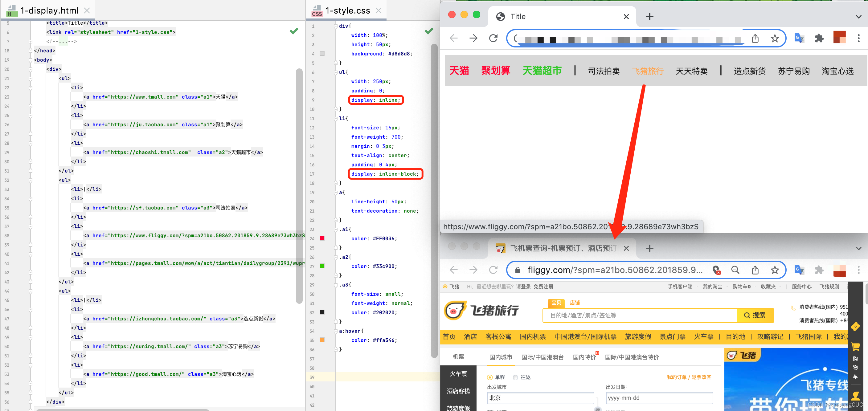868x411 pixels.
Task: Open 国内机票 in the yellow navigation bar
Action: pos(532,336)
